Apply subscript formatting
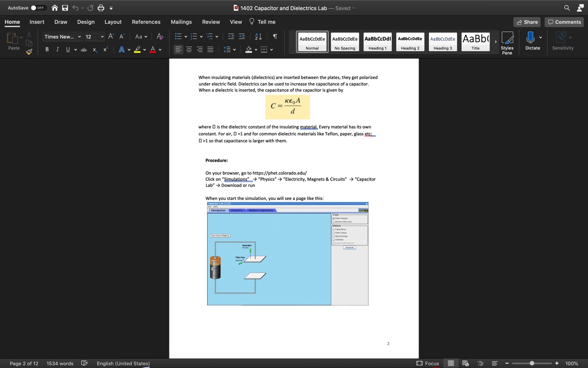 click(x=94, y=50)
